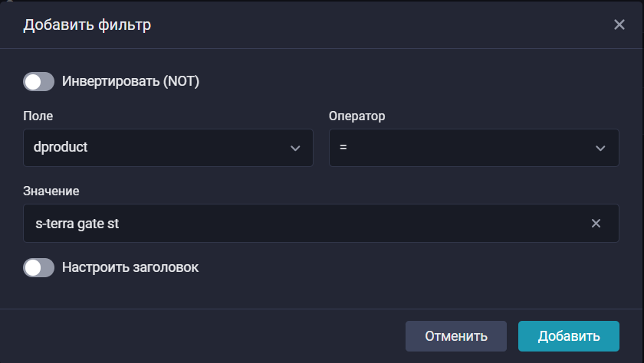Toggle the Инвертировать (NOT) switch
The width and height of the screenshot is (644, 363).
(39, 81)
